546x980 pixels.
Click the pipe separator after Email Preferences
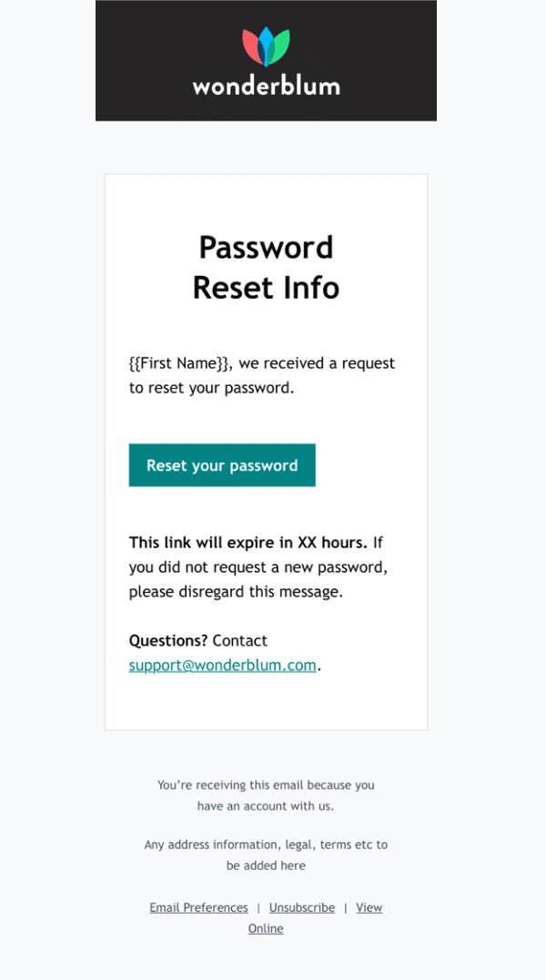[x=258, y=908]
